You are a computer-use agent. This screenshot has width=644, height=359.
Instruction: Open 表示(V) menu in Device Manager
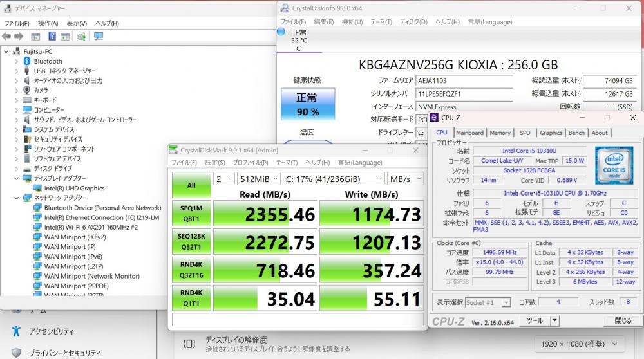coord(77,23)
